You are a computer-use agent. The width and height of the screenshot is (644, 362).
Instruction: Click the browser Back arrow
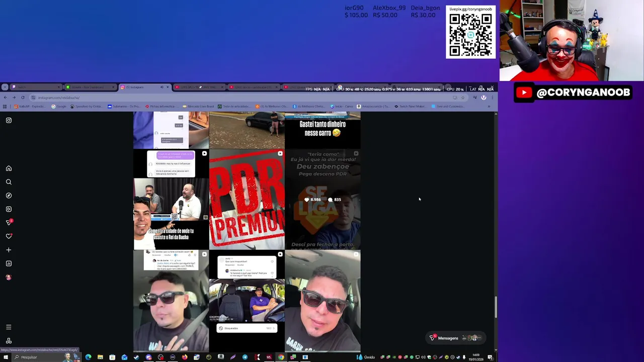point(5,98)
